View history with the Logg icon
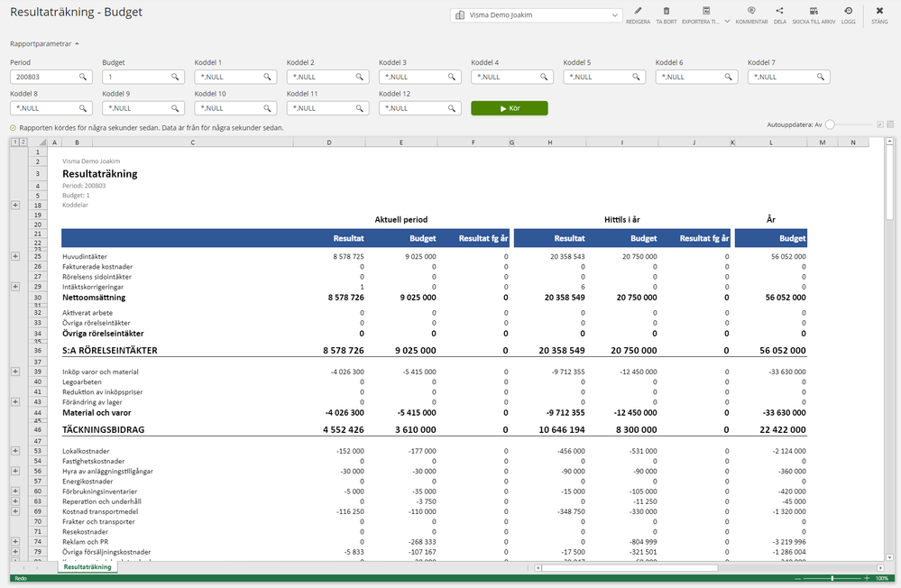 coord(846,11)
